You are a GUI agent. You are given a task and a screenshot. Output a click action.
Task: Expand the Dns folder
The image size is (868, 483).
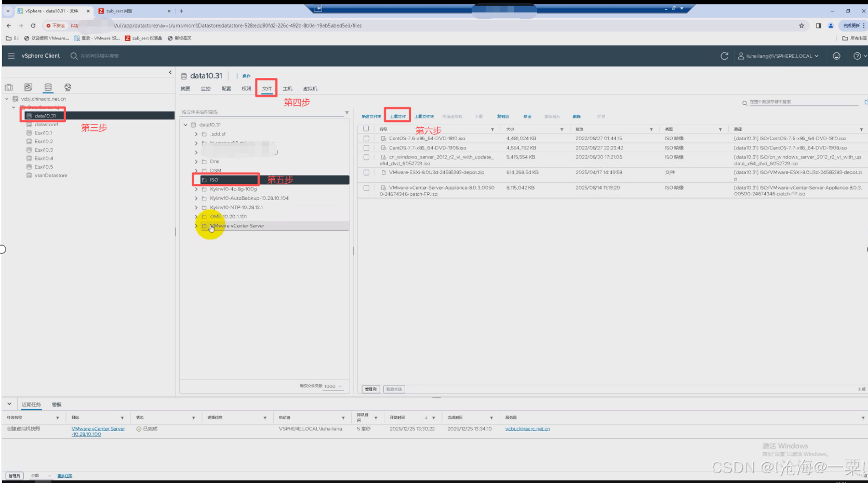pyautogui.click(x=196, y=162)
